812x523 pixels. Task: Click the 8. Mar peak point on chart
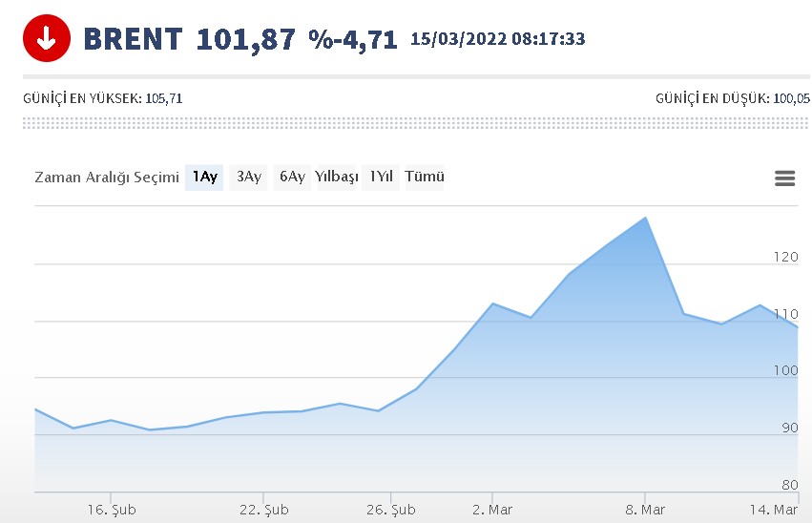[x=645, y=218]
